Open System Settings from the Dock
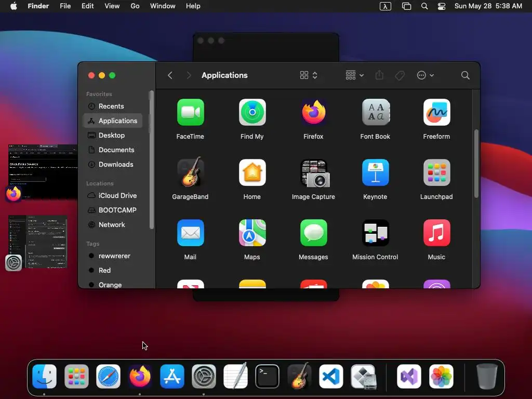Image resolution: width=532 pixels, height=399 pixels. (x=204, y=376)
